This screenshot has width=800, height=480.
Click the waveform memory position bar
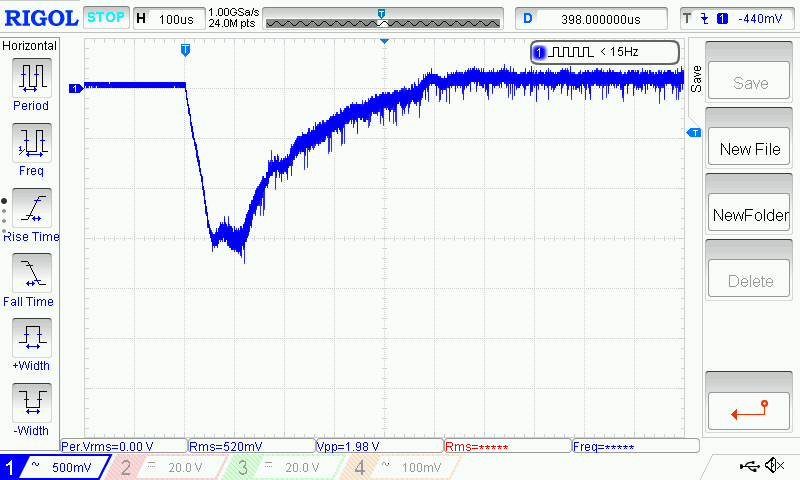click(x=382, y=19)
